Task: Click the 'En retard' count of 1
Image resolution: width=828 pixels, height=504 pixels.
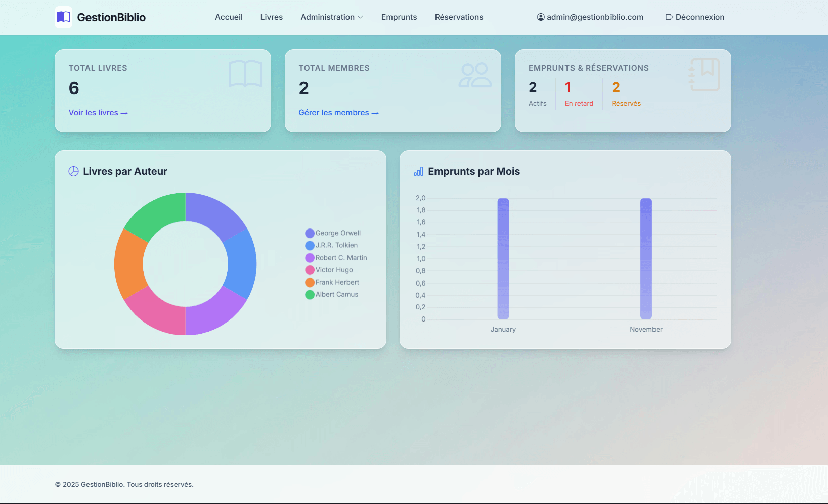Action: coord(568,87)
